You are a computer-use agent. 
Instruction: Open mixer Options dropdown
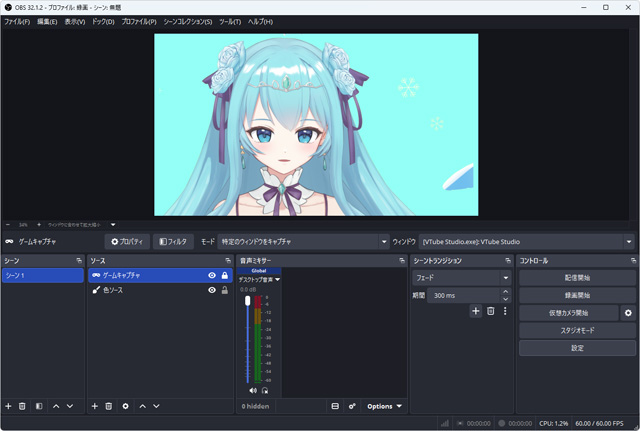[384, 406]
